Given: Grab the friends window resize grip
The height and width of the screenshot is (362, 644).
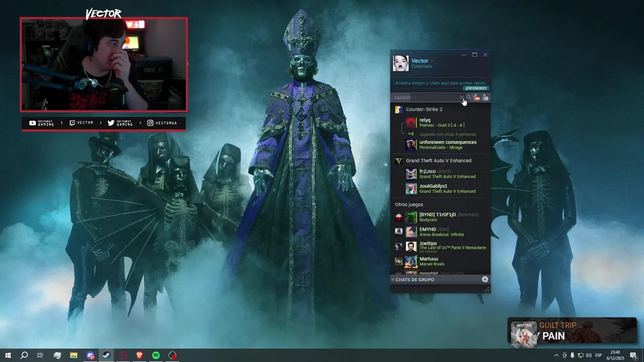Looking at the screenshot, I should coord(487,290).
